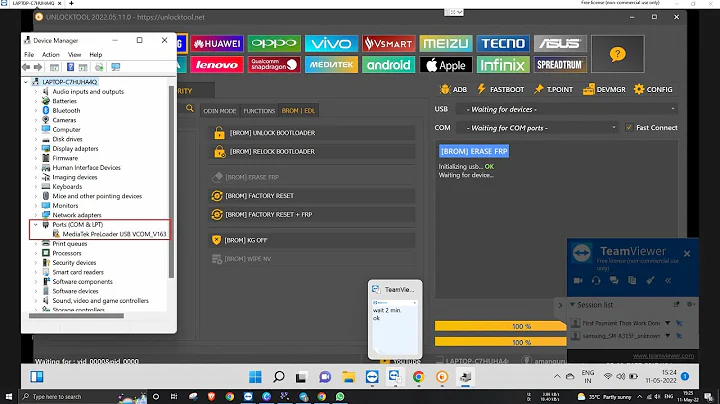720x404 pixels.
Task: Click Device Manager back arrow
Action: coord(26,67)
